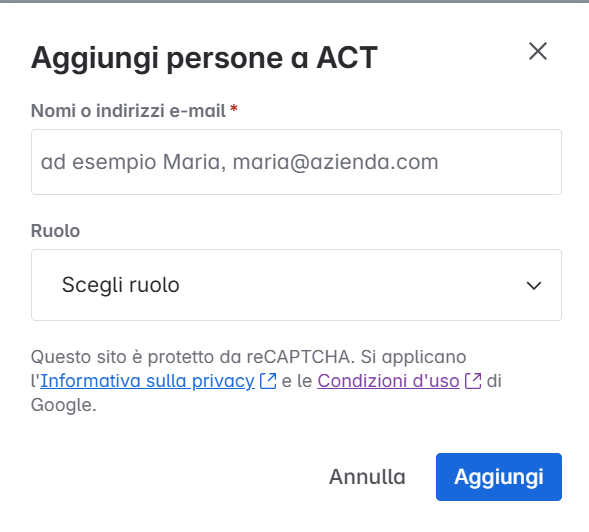Image resolution: width=589 pixels, height=532 pixels.
Task: Click the Ruolo field label
Action: click(x=55, y=231)
